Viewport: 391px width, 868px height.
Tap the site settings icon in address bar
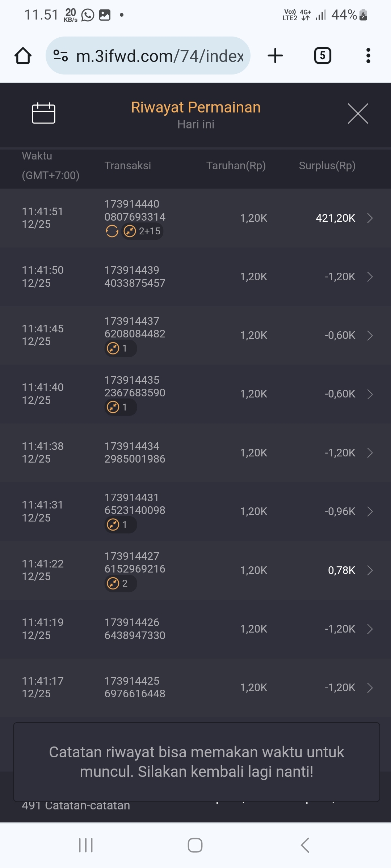pos(60,56)
